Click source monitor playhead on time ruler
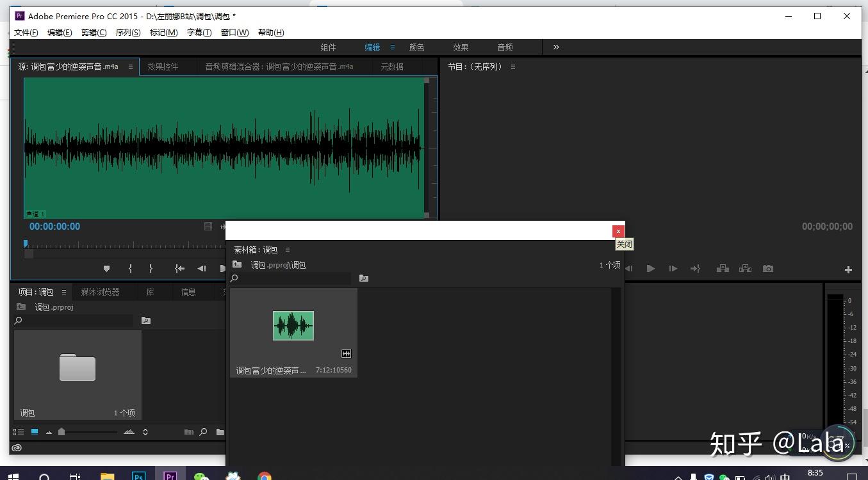 26,244
